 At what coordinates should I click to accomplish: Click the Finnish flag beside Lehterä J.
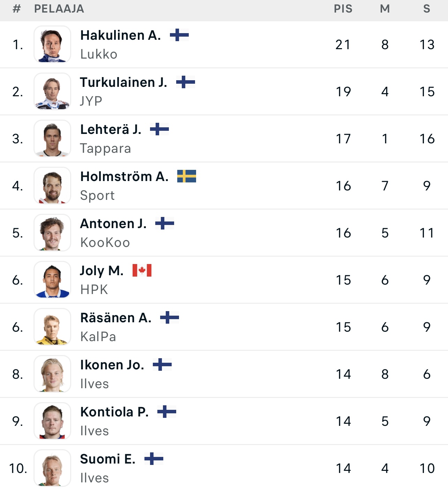(x=159, y=129)
